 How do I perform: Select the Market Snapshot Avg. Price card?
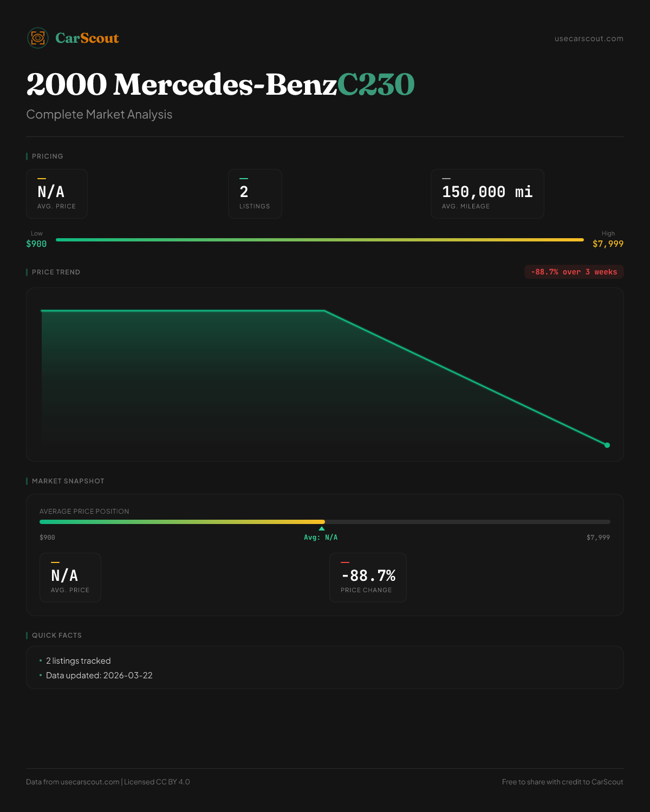[70, 578]
